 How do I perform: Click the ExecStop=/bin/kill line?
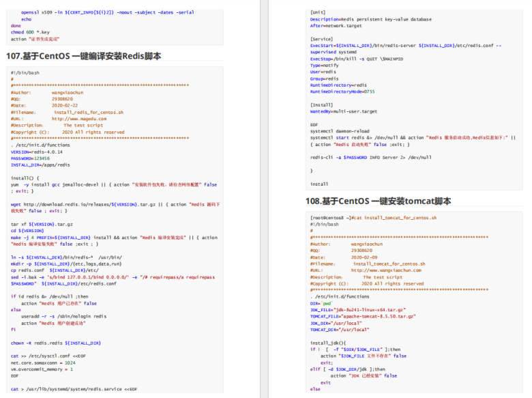pyautogui.click(x=357, y=59)
